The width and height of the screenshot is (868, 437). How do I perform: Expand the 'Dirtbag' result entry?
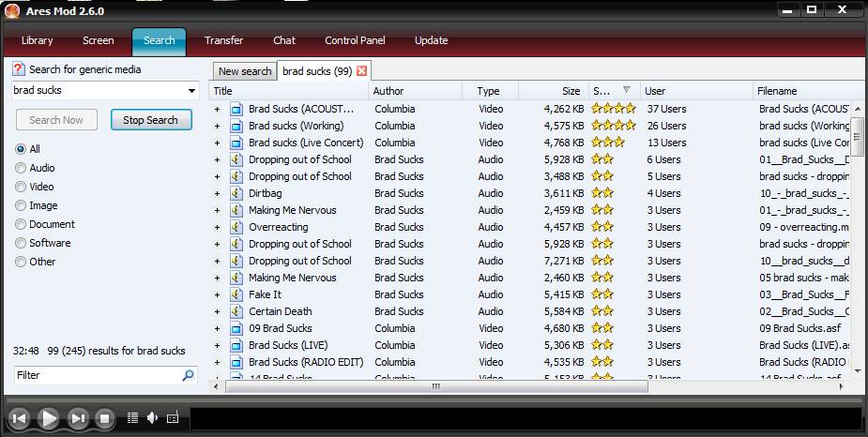coord(217,193)
